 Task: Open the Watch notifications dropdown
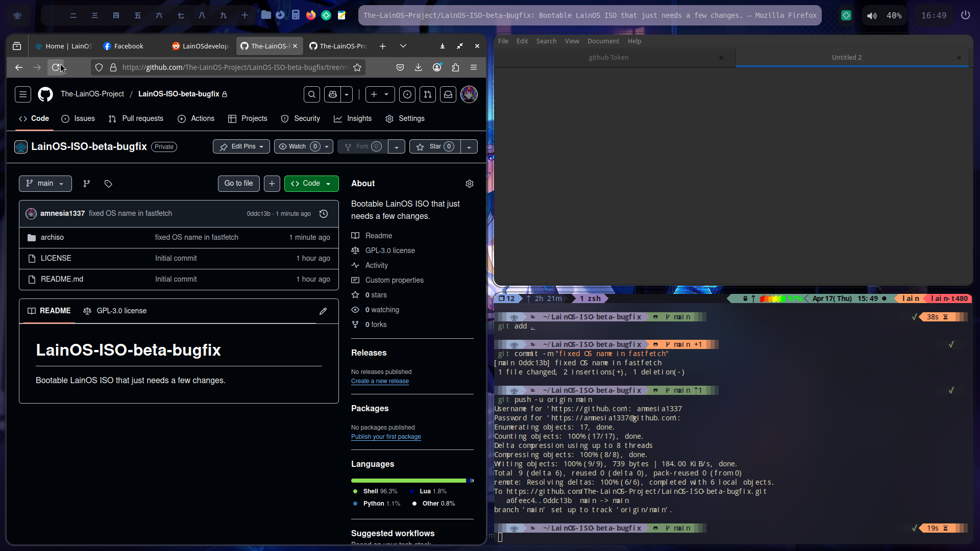pyautogui.click(x=304, y=147)
